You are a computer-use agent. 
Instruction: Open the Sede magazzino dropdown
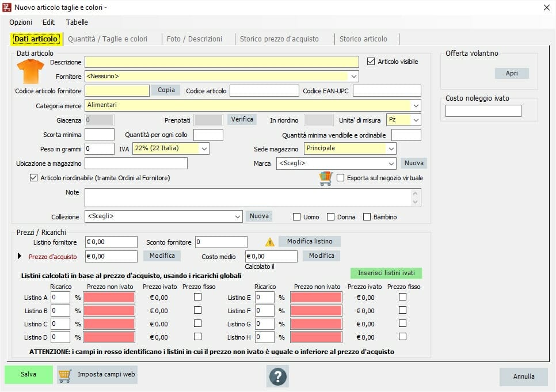[x=391, y=149]
